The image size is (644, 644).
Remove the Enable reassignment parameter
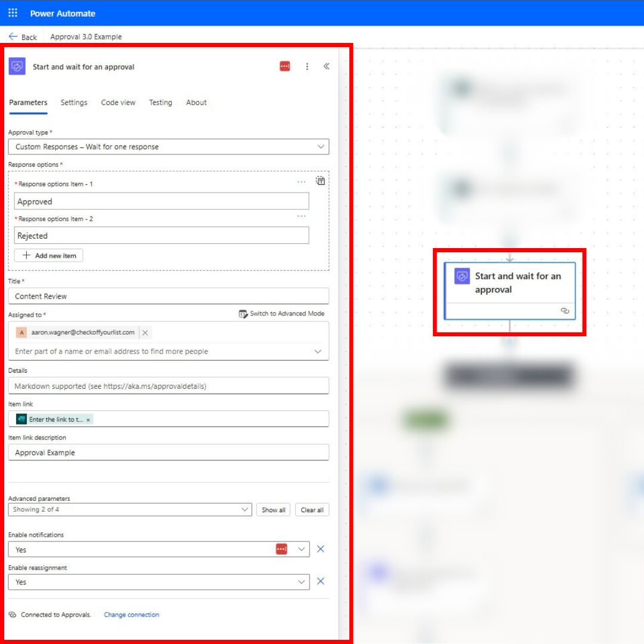coord(321,581)
